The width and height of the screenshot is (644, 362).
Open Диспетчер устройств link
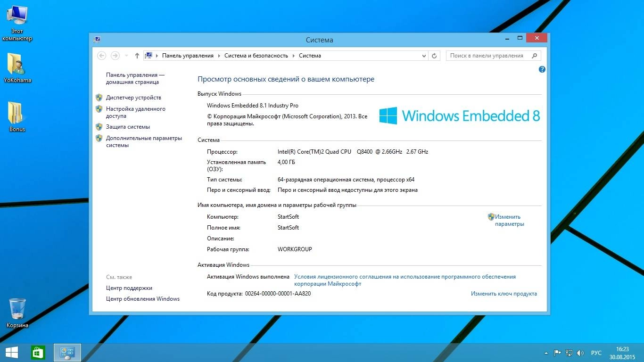click(x=133, y=98)
